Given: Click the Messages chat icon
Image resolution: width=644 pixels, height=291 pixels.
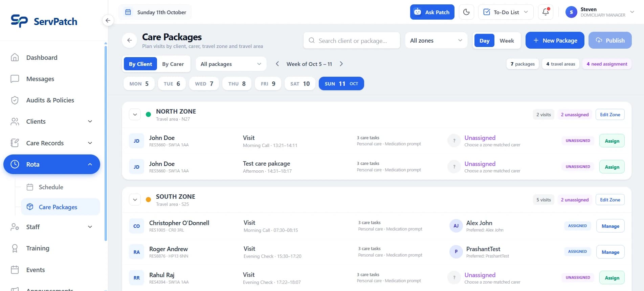Looking at the screenshot, I should (x=15, y=79).
